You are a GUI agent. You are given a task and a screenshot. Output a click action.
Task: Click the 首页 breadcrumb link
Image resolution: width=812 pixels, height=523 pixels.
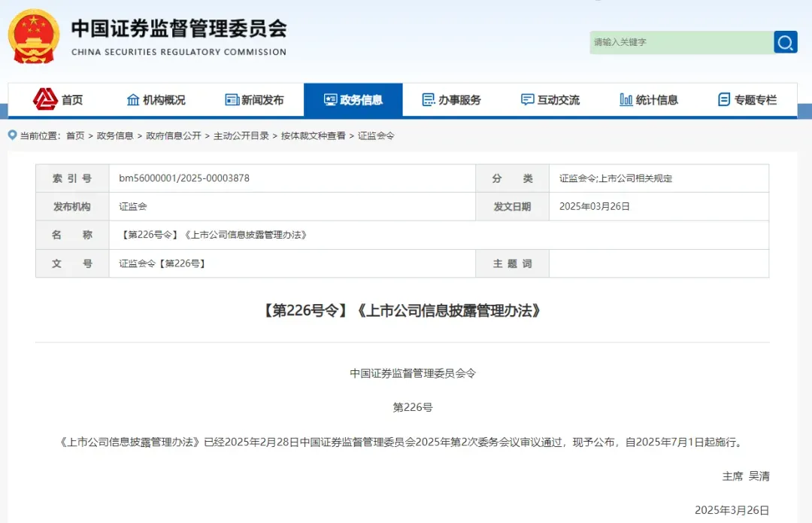[x=75, y=135]
